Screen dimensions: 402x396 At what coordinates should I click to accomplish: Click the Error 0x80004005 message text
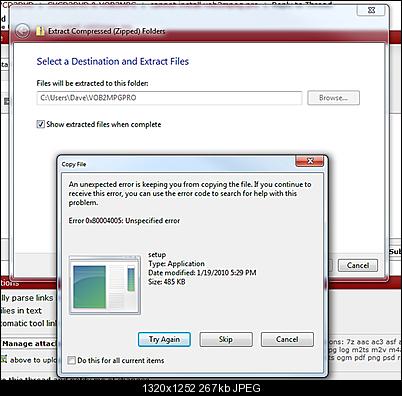click(124, 221)
